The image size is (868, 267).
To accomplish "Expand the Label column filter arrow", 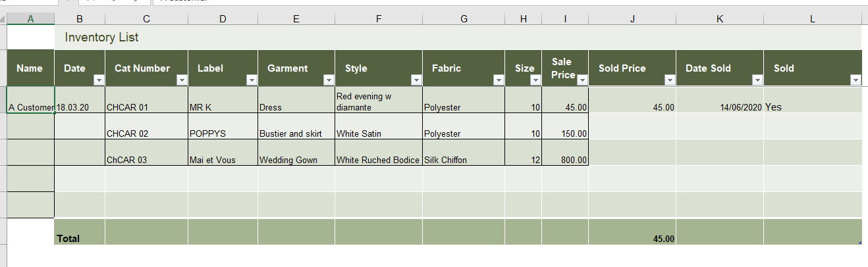I will [252, 80].
